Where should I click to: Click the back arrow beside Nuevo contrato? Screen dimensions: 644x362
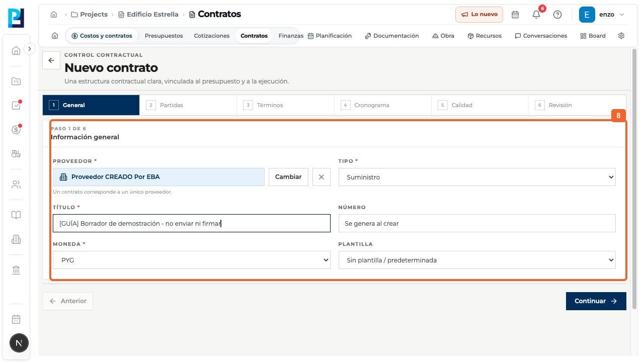point(51,60)
